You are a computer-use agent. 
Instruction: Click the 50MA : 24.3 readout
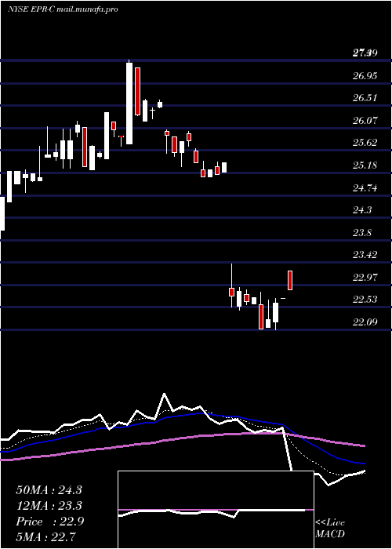coord(49,490)
